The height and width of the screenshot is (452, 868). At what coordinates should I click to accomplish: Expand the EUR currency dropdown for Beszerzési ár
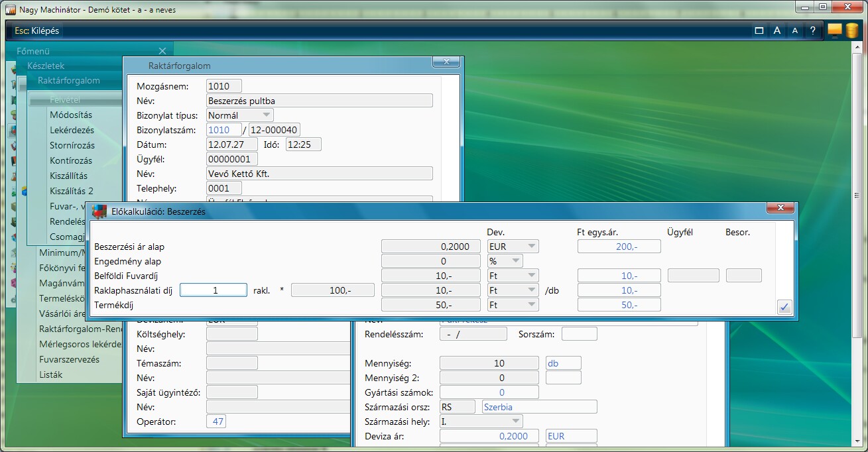[x=531, y=247]
